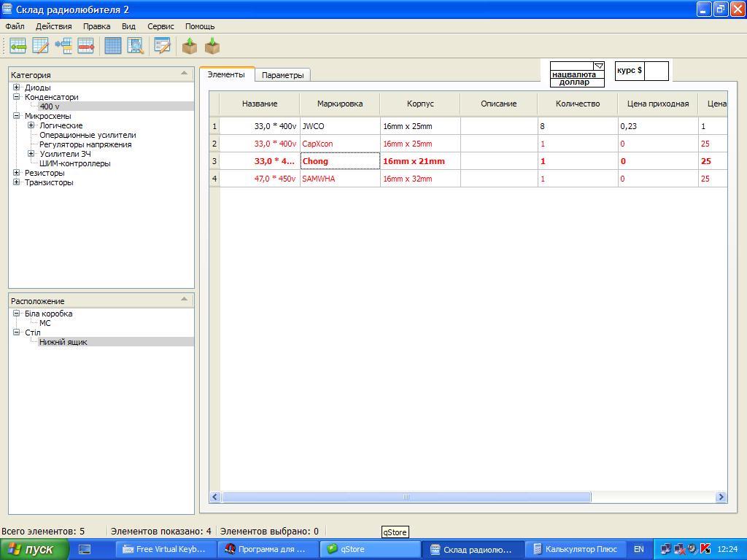The width and height of the screenshot is (747, 560).
Task: Open the Сервис menu
Action: coord(160,26)
